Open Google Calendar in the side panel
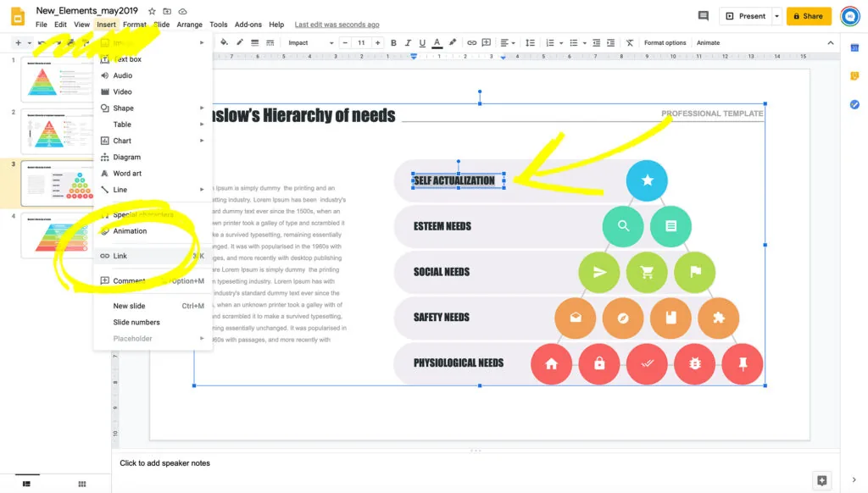 (854, 48)
